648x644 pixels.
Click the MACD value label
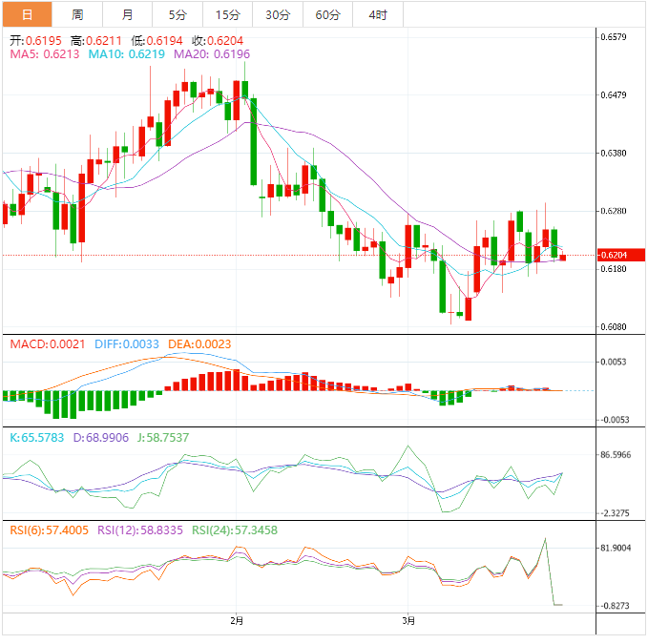click(48, 343)
